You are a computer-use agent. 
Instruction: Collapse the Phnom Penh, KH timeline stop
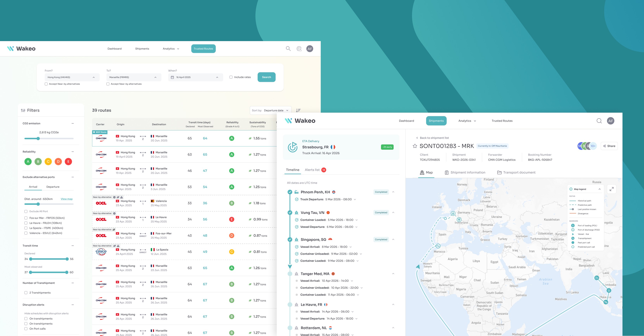393,192
